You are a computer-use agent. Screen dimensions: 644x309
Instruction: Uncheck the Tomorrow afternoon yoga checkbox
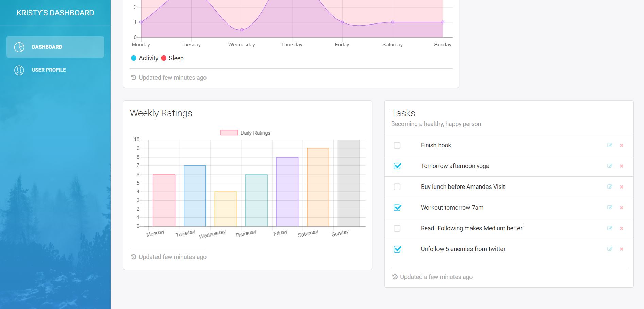point(397,166)
